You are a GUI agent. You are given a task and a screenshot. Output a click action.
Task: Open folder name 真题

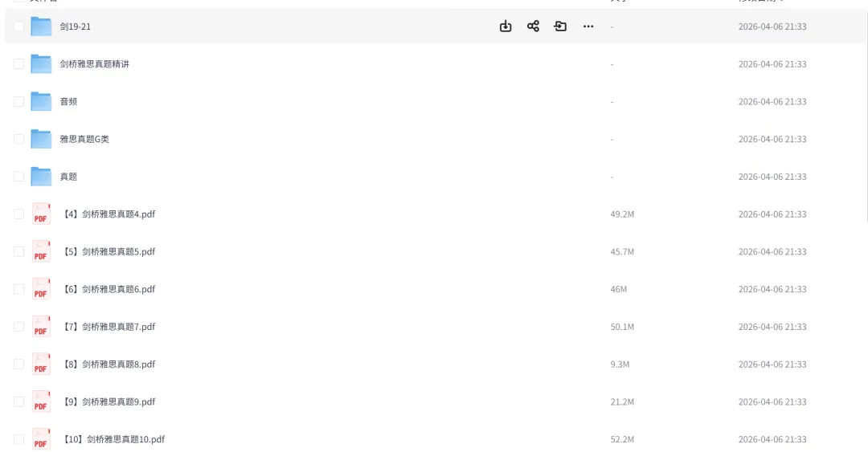tap(68, 177)
